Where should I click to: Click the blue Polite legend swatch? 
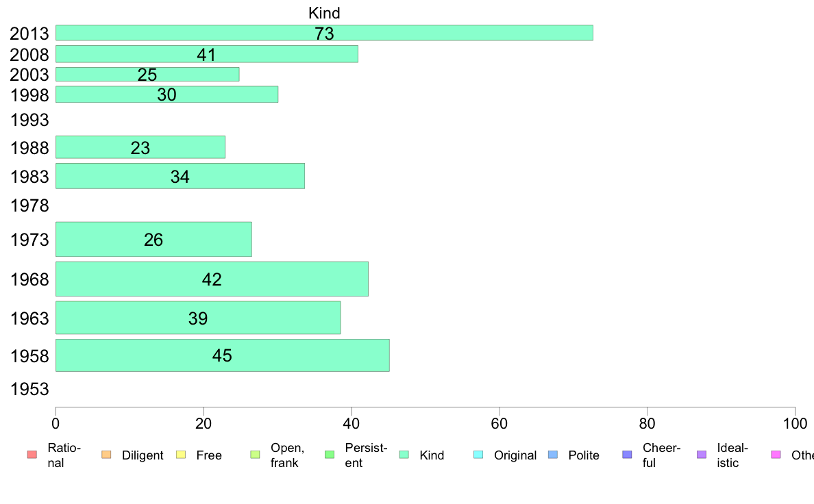pyautogui.click(x=553, y=455)
